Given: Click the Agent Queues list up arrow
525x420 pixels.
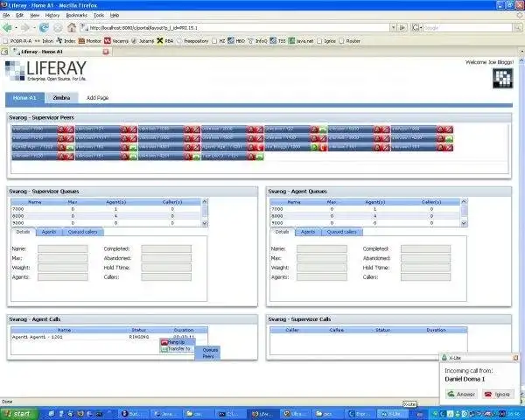Looking at the screenshot, I should point(464,201).
